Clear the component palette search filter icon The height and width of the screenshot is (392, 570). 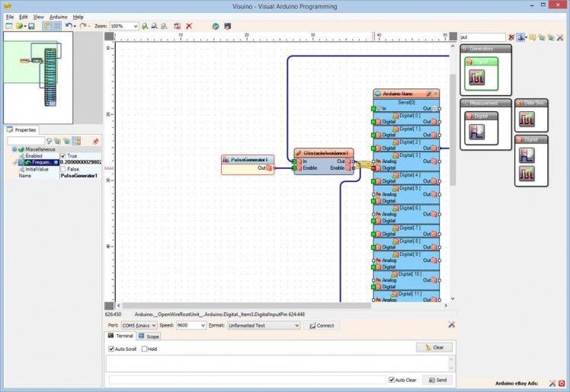(x=511, y=37)
